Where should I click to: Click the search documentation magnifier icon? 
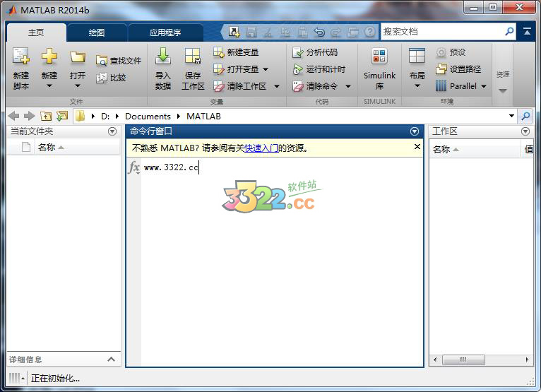[x=509, y=32]
